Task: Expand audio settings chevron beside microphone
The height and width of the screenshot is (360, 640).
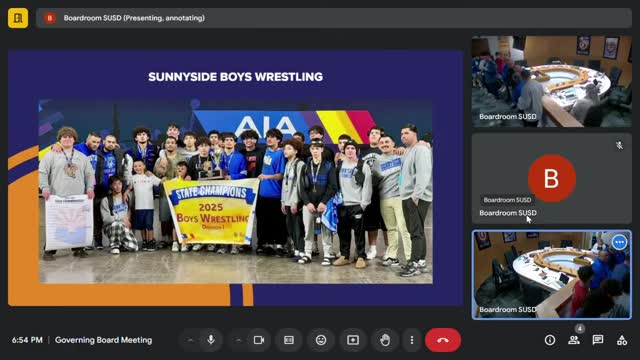Action: [x=190, y=340]
